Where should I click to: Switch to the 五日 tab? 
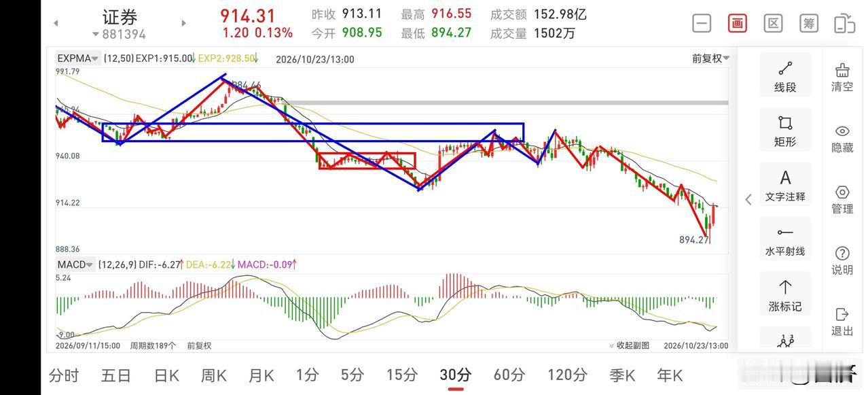(115, 375)
